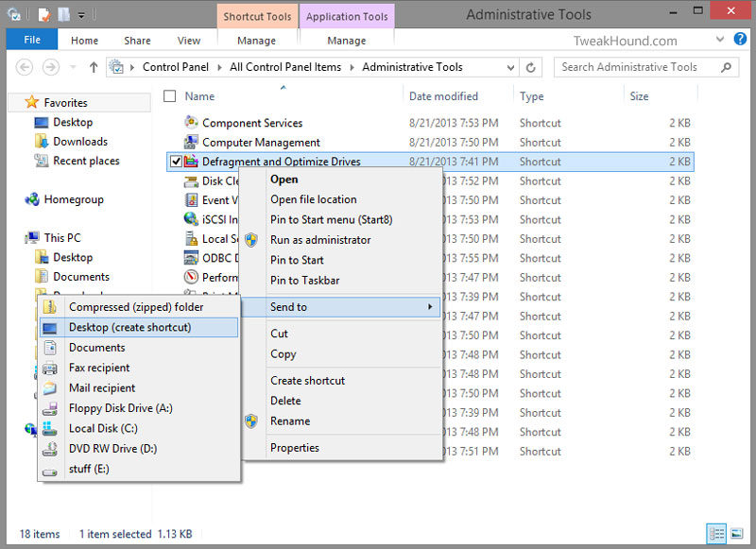Sort files by Date modified column
This screenshot has width=756, height=549.
click(x=443, y=96)
